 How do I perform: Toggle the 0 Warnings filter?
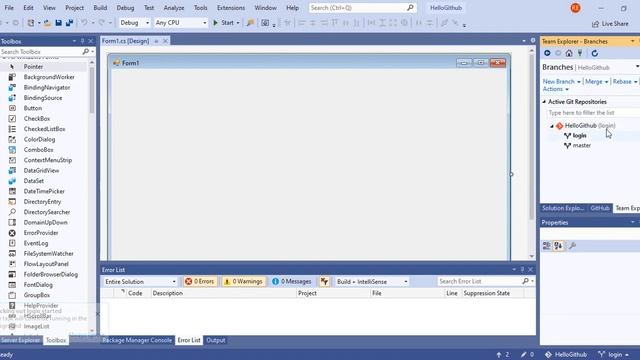(x=243, y=282)
